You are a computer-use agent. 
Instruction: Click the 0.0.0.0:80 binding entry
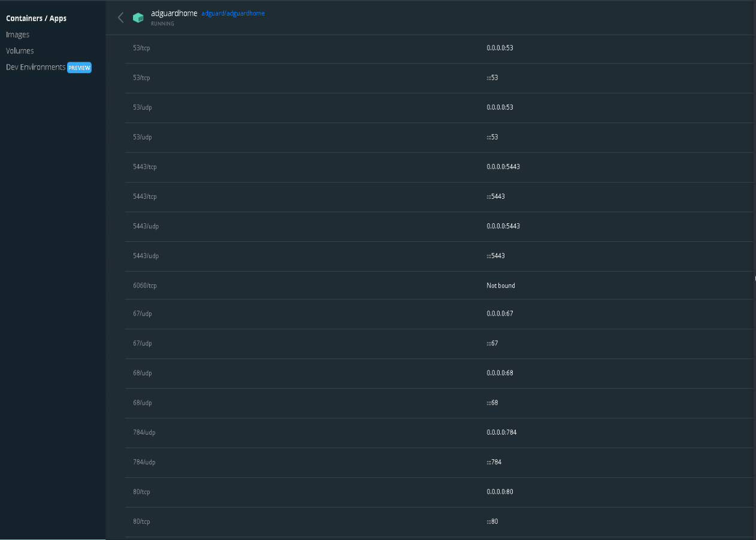pyautogui.click(x=500, y=492)
